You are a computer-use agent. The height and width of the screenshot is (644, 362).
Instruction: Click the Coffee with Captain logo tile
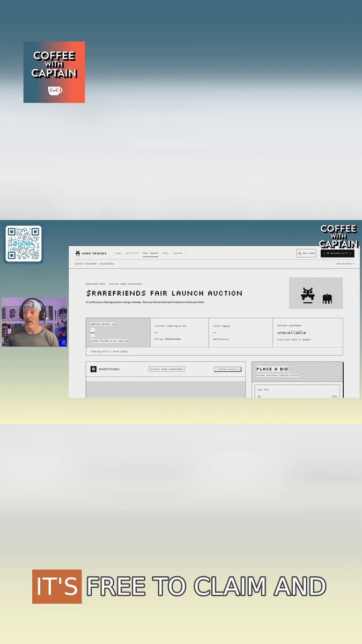pyautogui.click(x=54, y=72)
